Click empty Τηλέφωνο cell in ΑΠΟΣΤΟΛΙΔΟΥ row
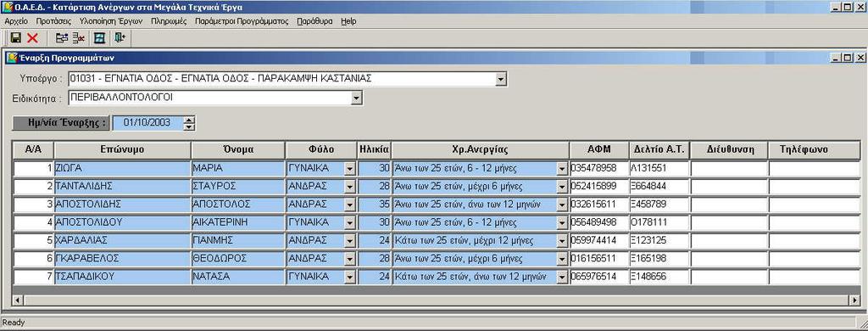The width and height of the screenshot is (868, 331). [815, 222]
